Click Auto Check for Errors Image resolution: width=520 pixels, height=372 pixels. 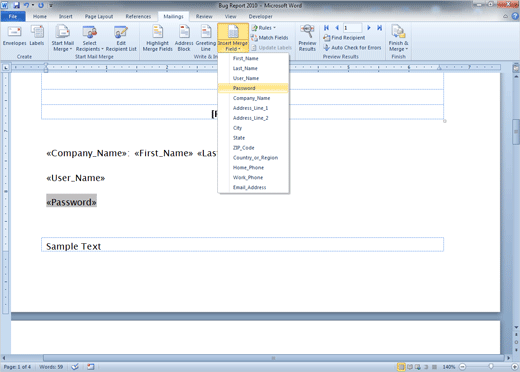pos(352,48)
